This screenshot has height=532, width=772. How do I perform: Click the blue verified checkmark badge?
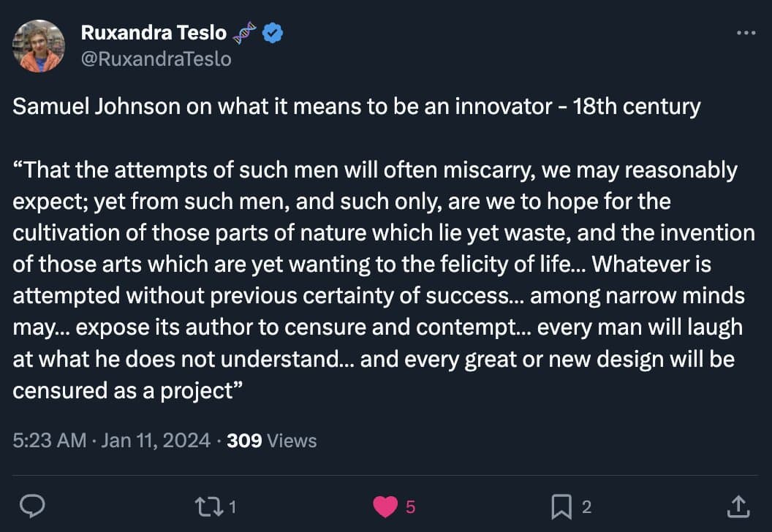273,33
